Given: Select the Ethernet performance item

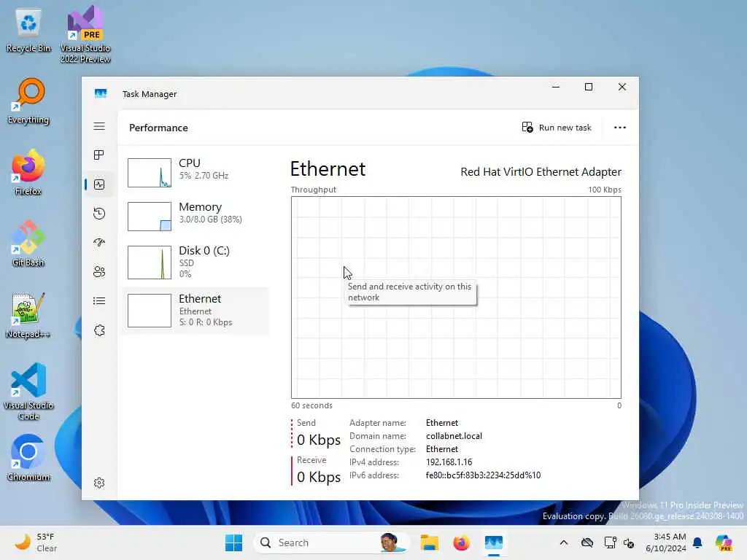Looking at the screenshot, I should [196, 311].
